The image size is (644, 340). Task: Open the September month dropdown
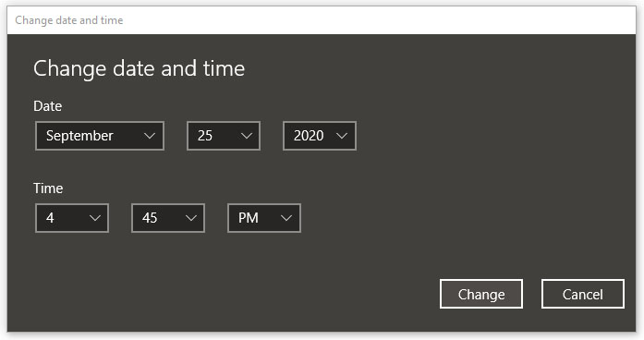point(100,136)
